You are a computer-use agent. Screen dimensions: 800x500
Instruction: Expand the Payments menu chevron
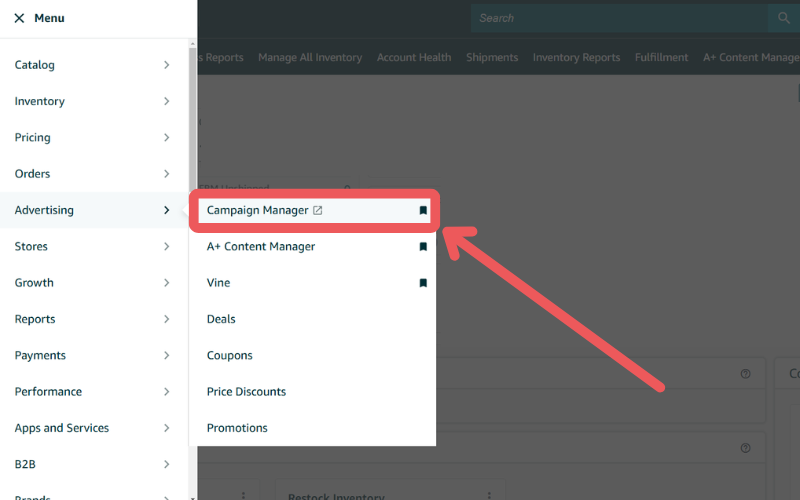tap(166, 355)
